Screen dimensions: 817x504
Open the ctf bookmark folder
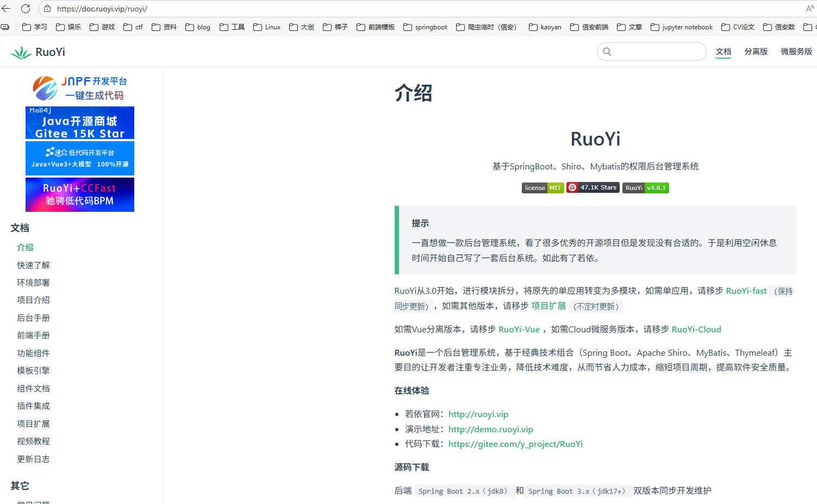click(133, 27)
